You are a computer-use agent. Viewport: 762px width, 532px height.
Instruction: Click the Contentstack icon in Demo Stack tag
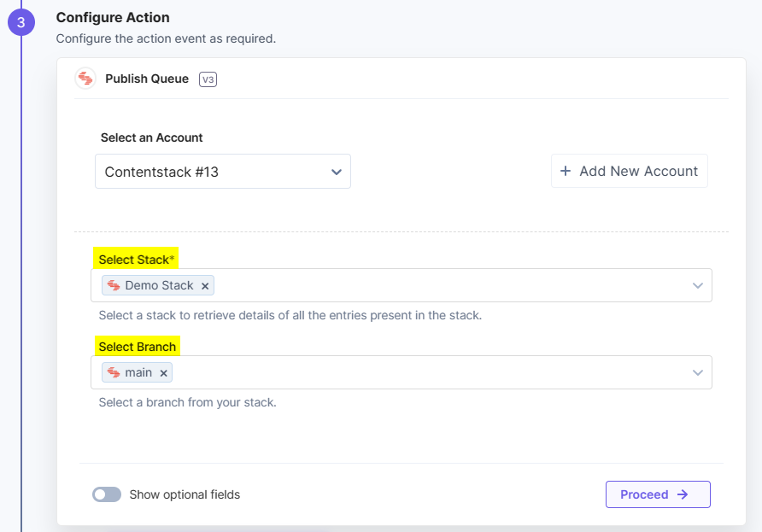[114, 285]
